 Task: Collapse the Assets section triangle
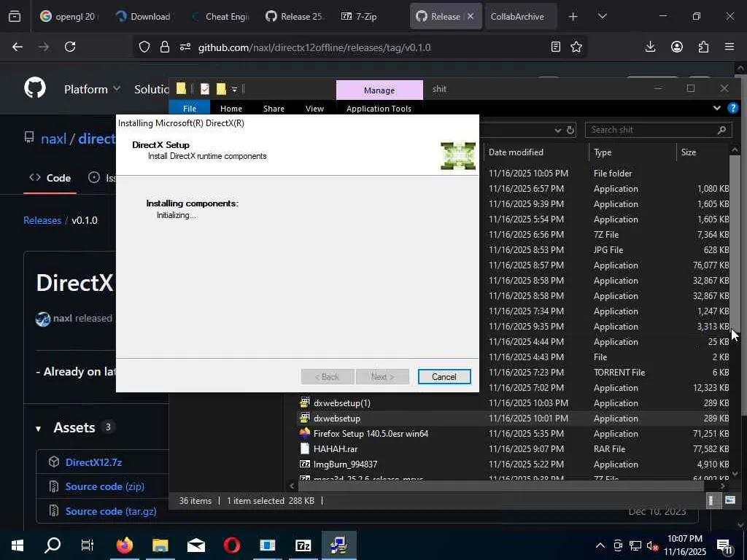[x=38, y=429]
